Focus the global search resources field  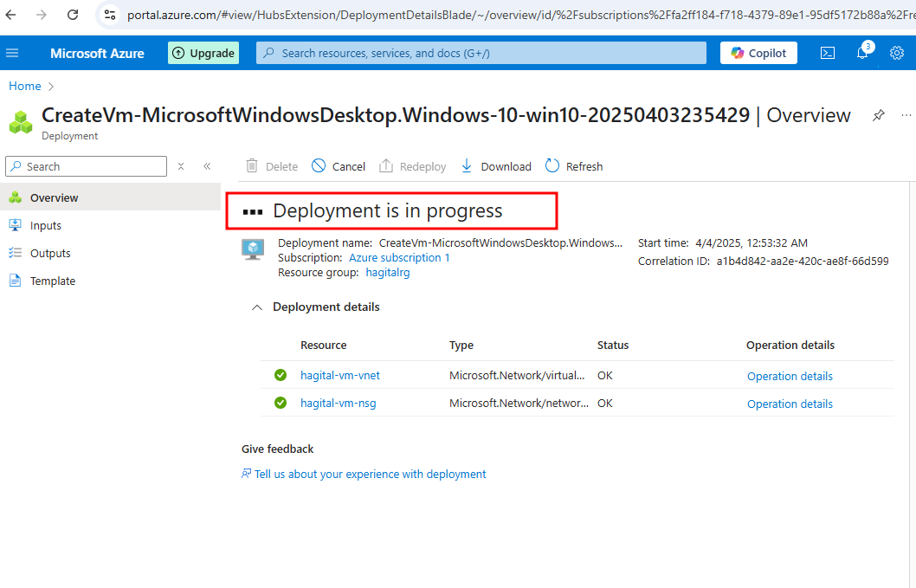[481, 53]
